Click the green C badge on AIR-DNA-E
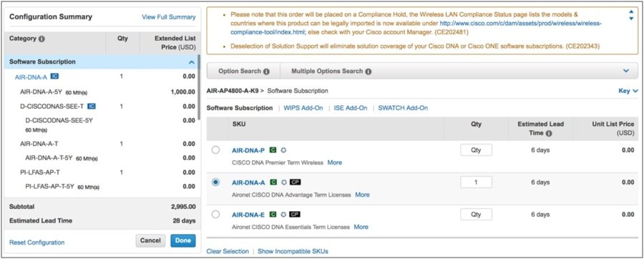This screenshot has height=259, width=644. (x=273, y=214)
